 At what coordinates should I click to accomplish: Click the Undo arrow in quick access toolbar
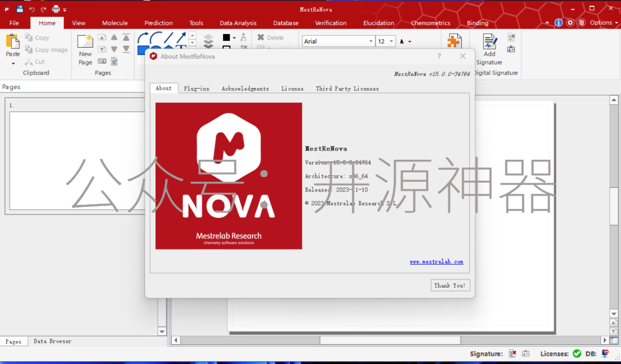32,9
